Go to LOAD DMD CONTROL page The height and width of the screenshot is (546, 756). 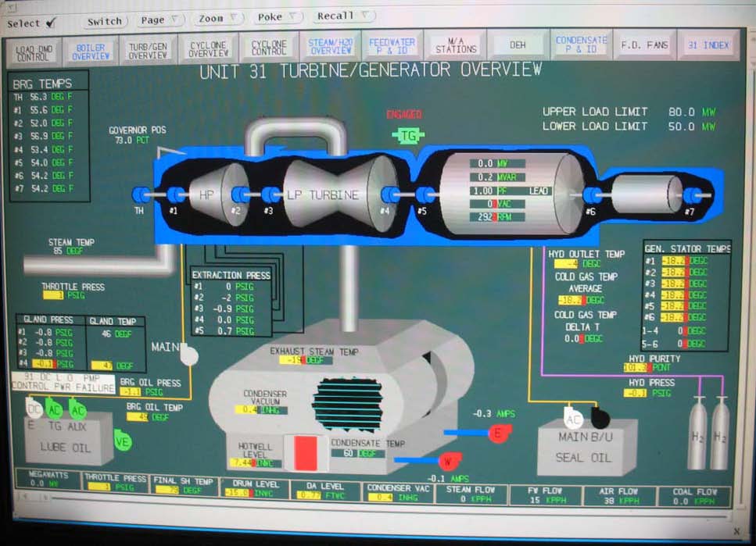(32, 52)
